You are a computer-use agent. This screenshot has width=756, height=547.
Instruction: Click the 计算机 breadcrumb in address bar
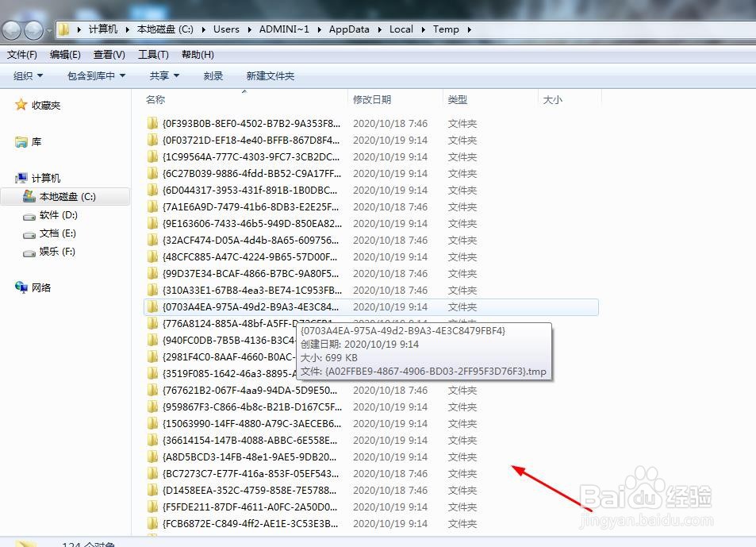(102, 29)
